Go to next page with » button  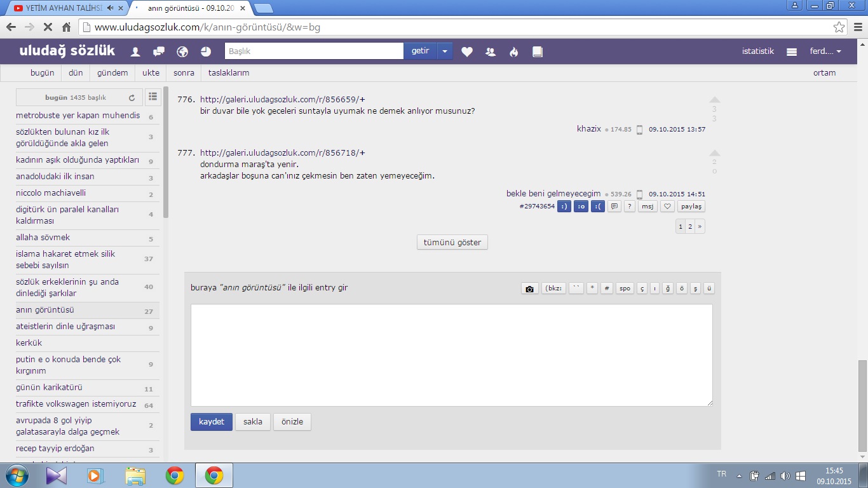coord(700,226)
